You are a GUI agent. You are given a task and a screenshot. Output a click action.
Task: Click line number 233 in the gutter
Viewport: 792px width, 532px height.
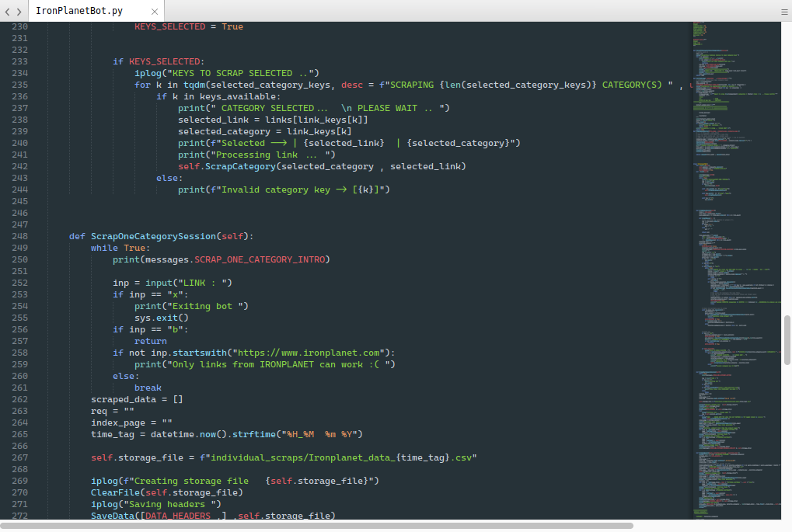coord(19,61)
